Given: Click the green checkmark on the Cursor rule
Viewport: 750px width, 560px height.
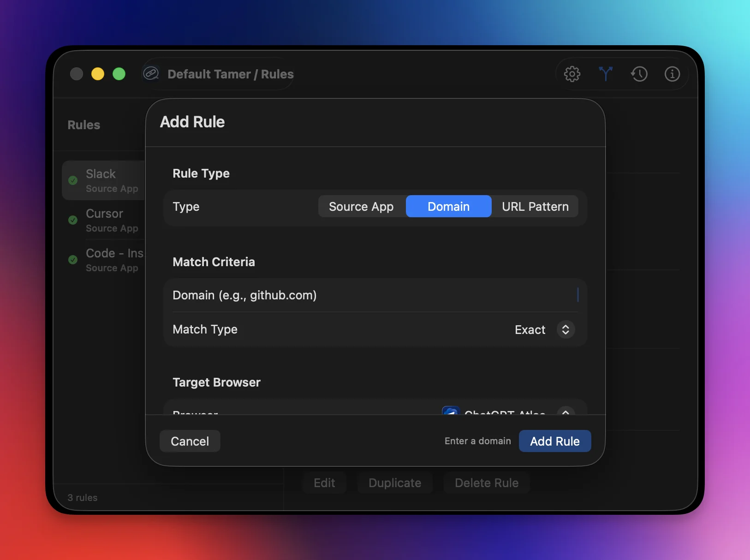Looking at the screenshot, I should 73,220.
